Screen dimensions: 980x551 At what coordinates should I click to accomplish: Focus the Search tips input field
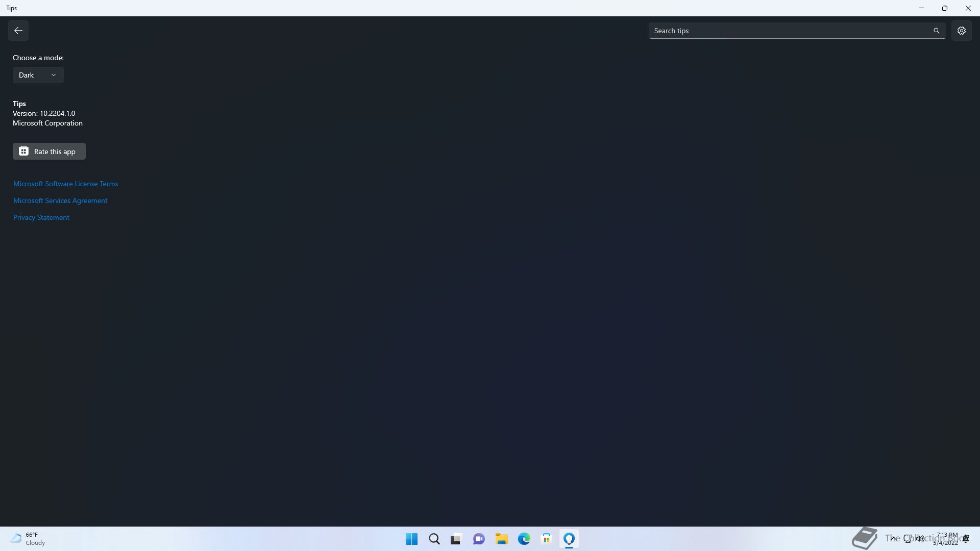tap(797, 31)
